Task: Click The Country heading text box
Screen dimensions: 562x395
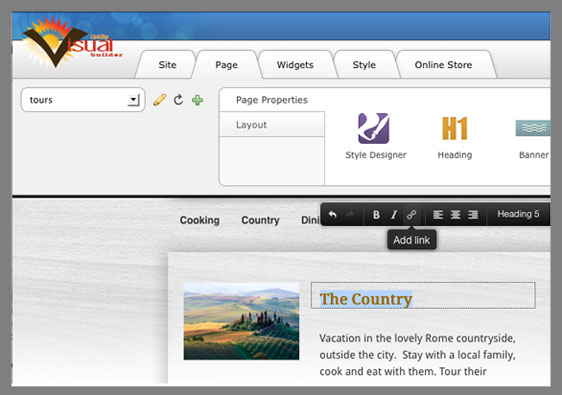Action: click(423, 295)
